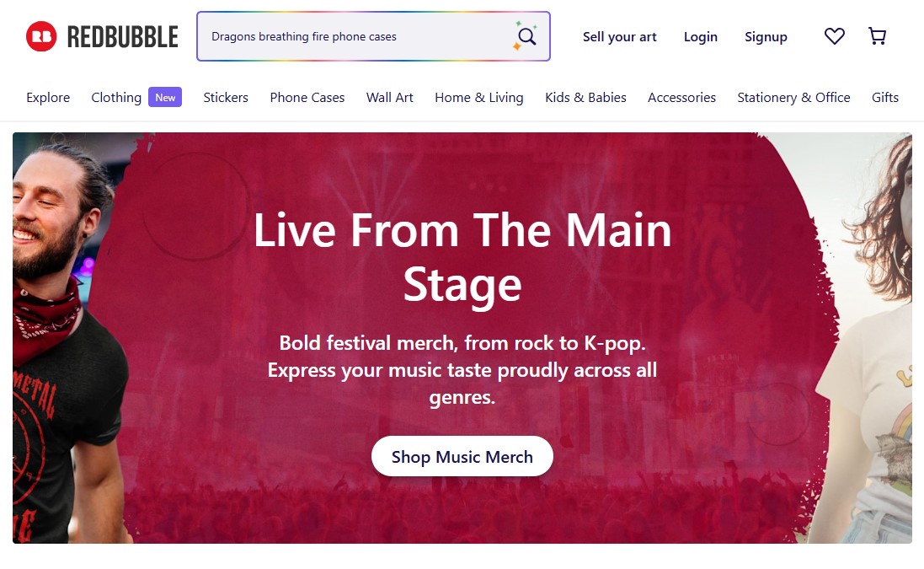Open favorites via the heart icon
This screenshot has height=569, width=924.
pyautogui.click(x=834, y=36)
